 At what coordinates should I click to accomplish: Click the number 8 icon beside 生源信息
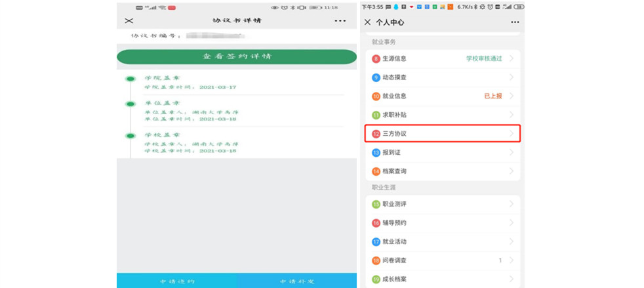coord(376,59)
